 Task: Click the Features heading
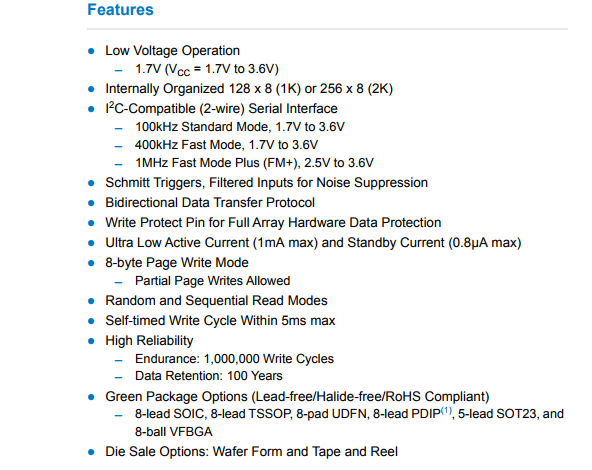[x=120, y=10]
